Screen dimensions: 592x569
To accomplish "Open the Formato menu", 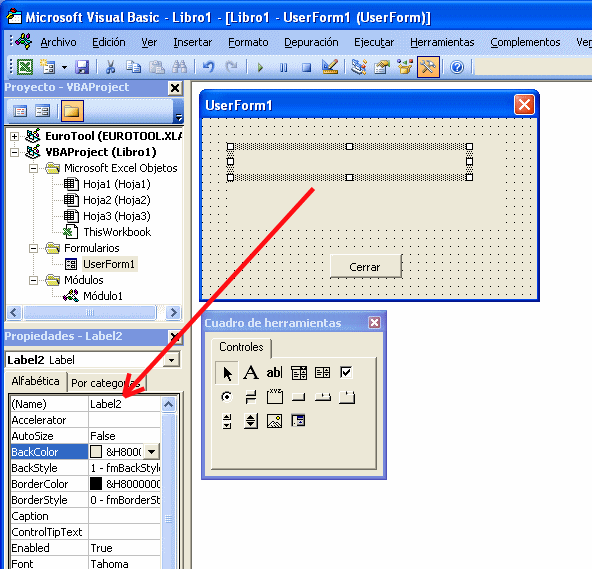I will coord(248,42).
